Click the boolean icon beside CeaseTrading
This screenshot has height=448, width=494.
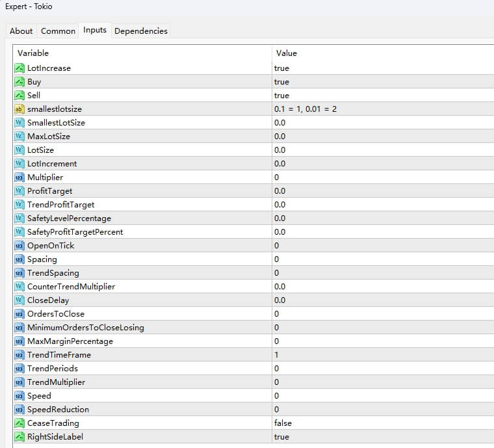coord(19,423)
